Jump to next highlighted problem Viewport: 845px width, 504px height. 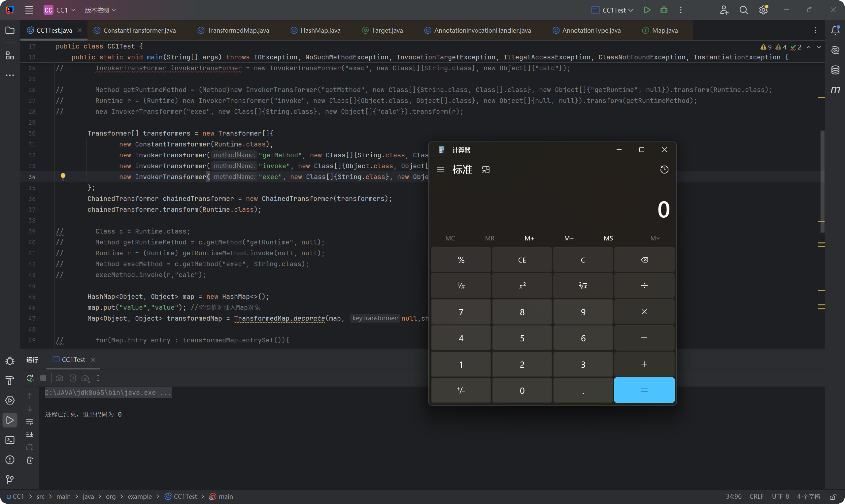coord(819,47)
